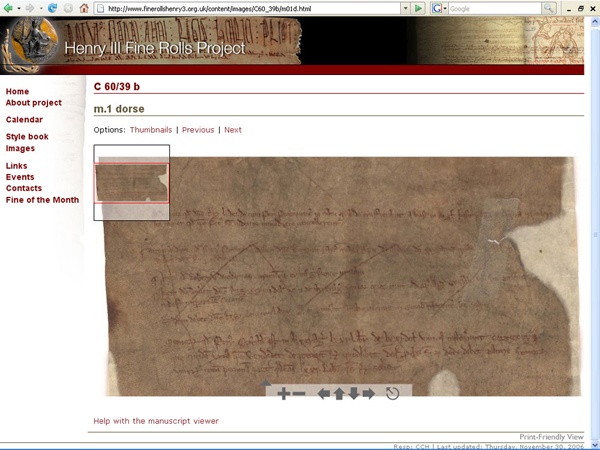This screenshot has height=450, width=600.
Task: Reload the page in browser toolbar
Action: point(52,8)
